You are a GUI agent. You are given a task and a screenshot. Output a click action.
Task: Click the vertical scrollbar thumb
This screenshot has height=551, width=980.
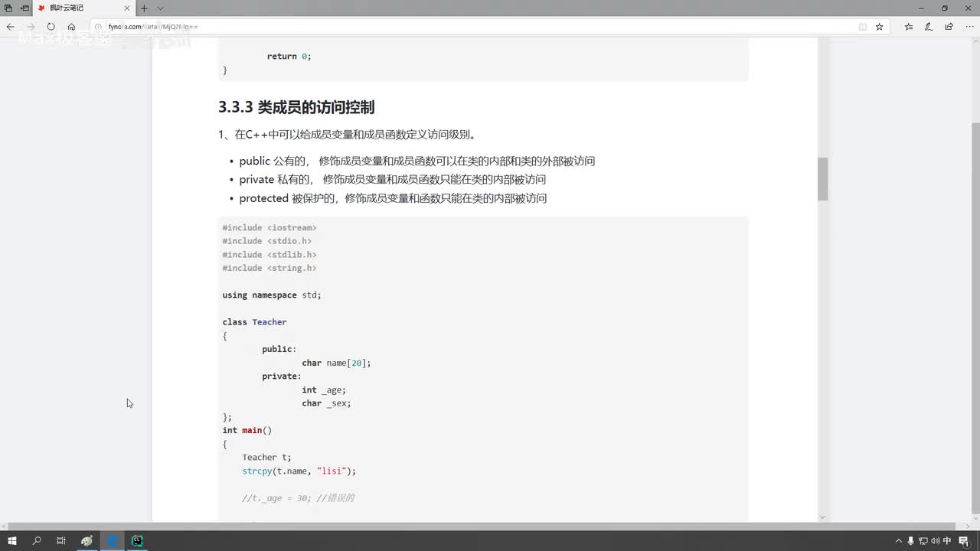click(x=823, y=179)
